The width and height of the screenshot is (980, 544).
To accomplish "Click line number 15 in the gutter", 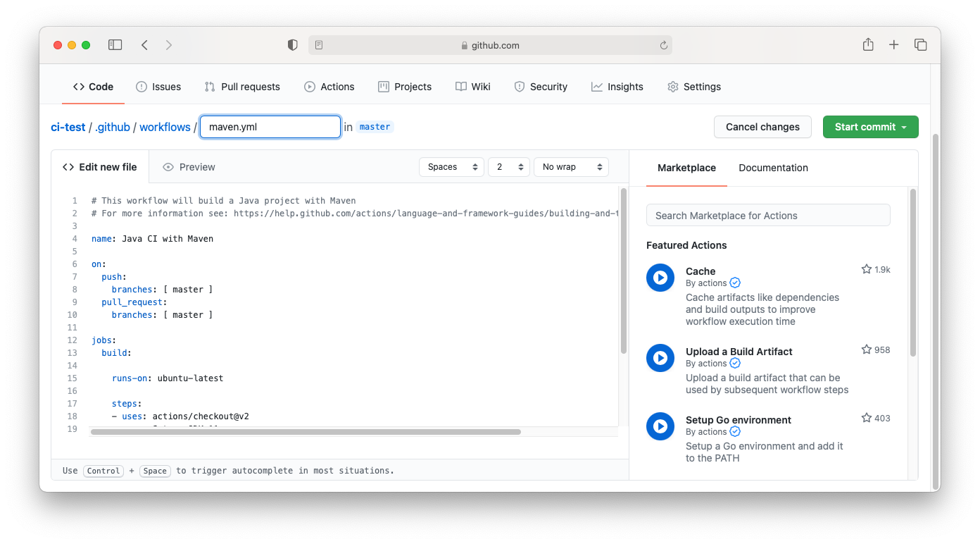I will [x=72, y=378].
